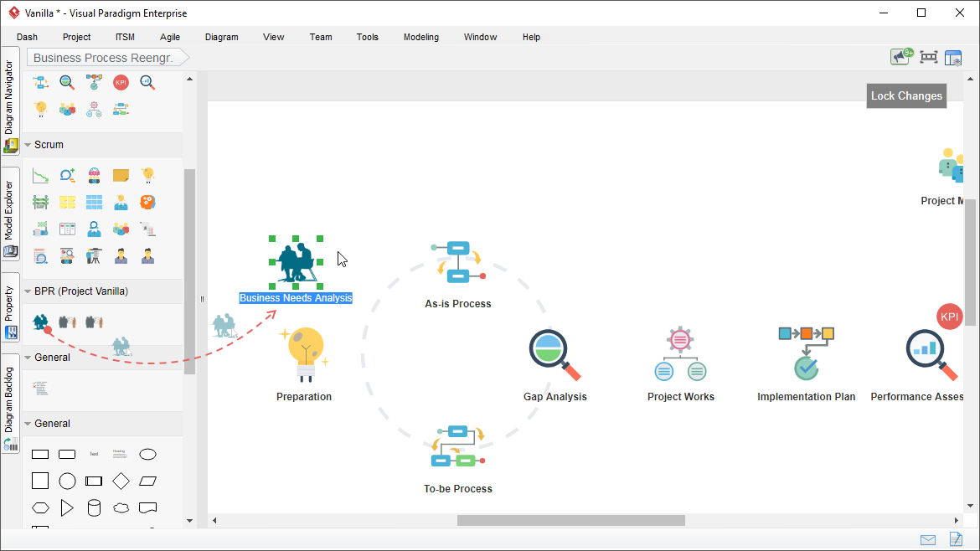Screen dimensions: 980x551
Task: Collapse the second General shapes section
Action: (x=28, y=424)
